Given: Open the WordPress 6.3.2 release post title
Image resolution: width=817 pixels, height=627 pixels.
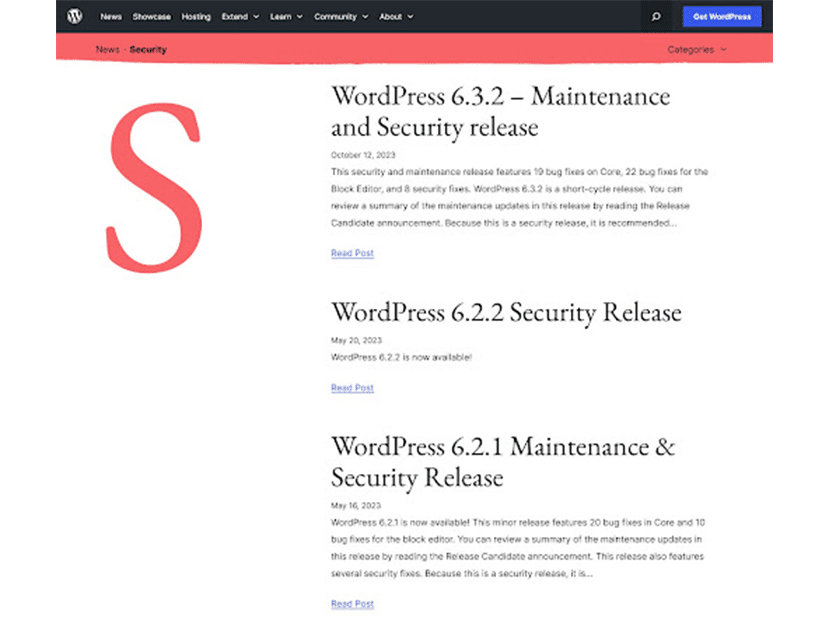Looking at the screenshot, I should (500, 111).
